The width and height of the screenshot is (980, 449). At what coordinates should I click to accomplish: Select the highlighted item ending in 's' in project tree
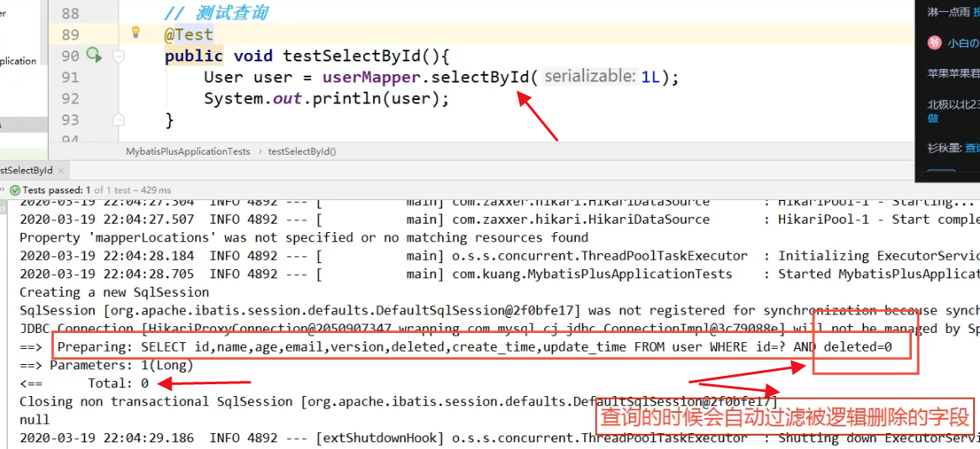[24, 125]
